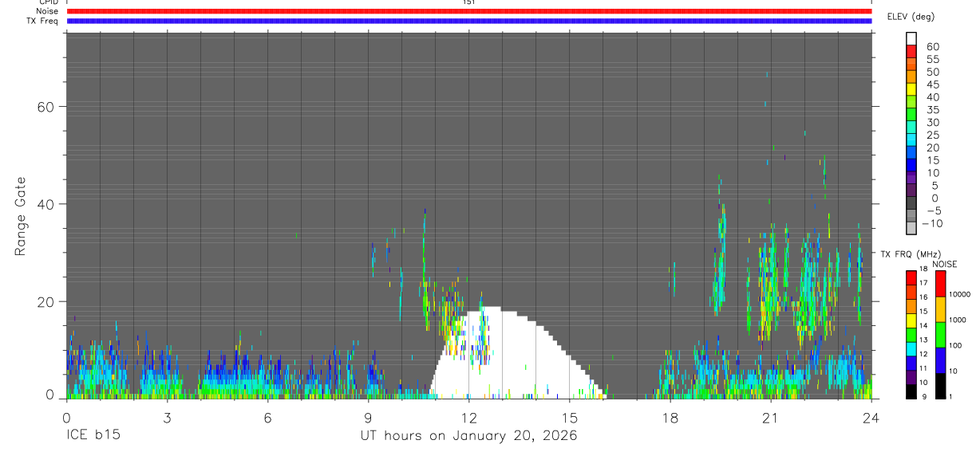Click the "30" label on ELEV colorbar
Image resolution: width=980 pixels, height=452 pixels.
(932, 122)
